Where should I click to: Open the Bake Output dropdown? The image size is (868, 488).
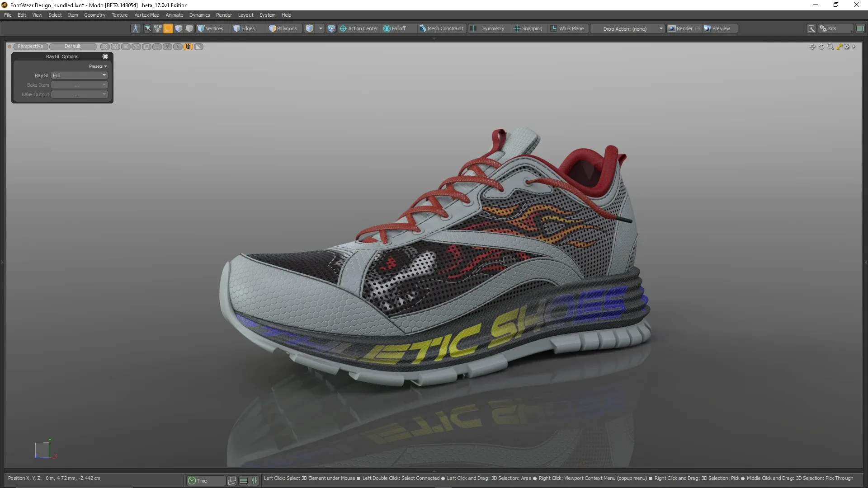tap(80, 94)
